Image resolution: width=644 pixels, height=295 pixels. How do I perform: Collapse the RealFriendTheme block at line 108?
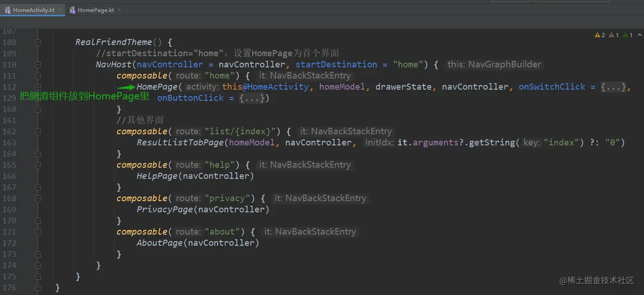[x=38, y=42]
